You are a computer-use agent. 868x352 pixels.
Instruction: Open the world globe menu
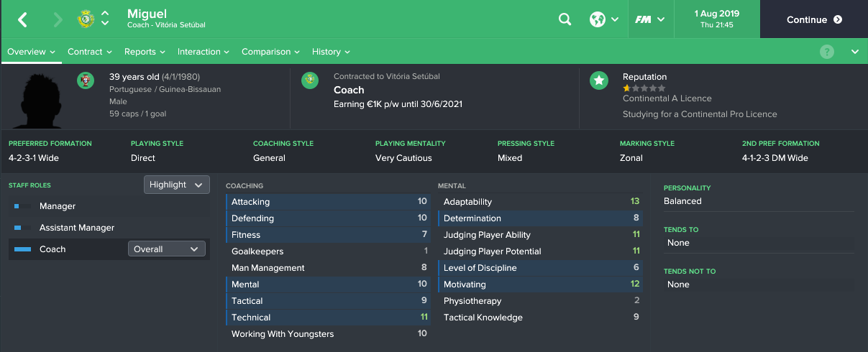(x=604, y=19)
